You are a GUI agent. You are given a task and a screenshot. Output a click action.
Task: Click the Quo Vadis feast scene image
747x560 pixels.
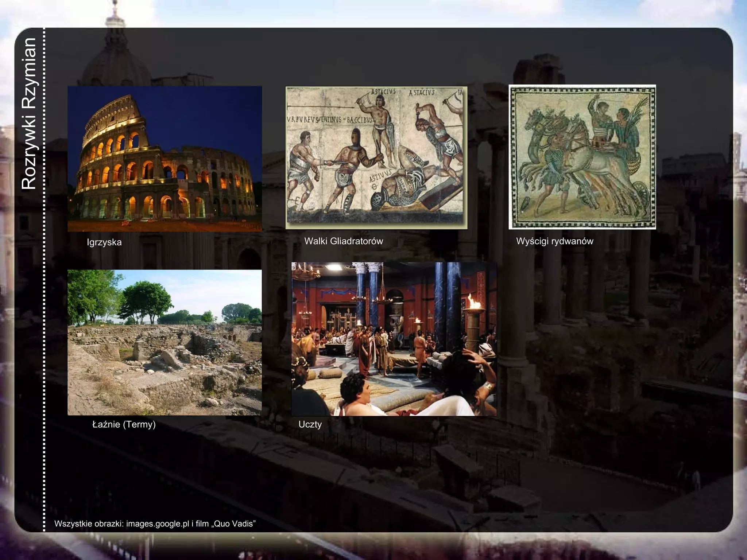394,339
